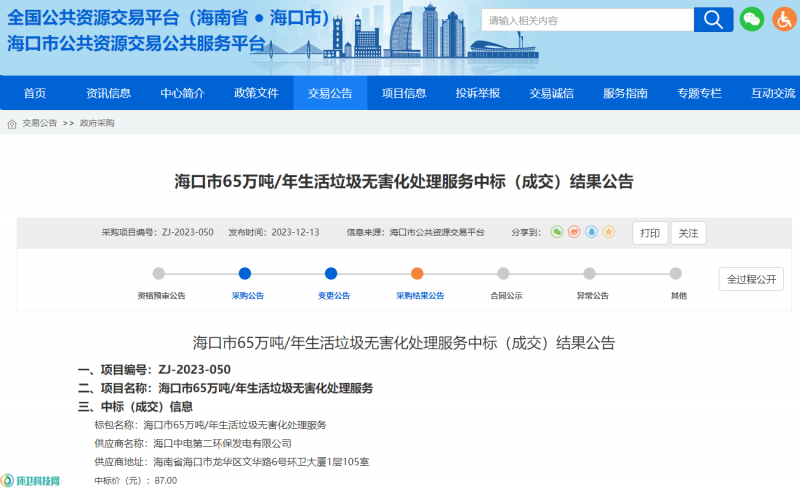Select the 变更公告 step in the timeline
The width and height of the screenshot is (800, 488).
(332, 274)
